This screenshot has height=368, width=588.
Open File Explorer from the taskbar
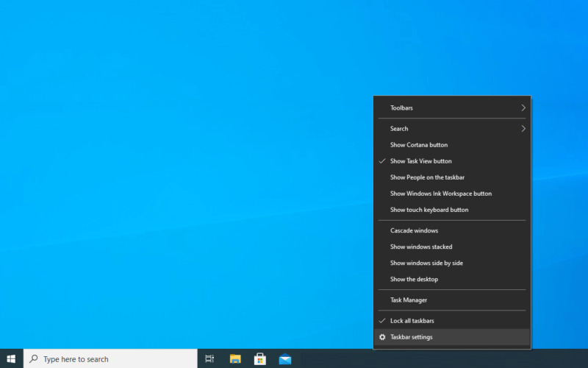(x=235, y=359)
